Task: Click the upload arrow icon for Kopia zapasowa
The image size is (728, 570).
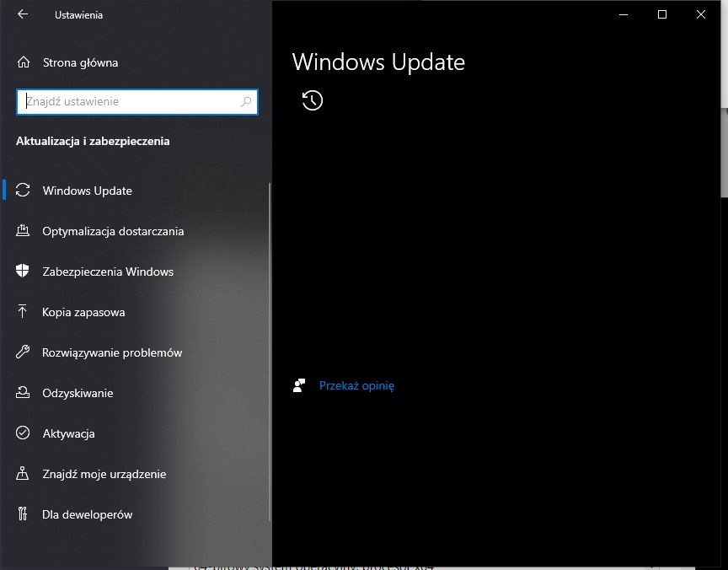Action: (22, 311)
